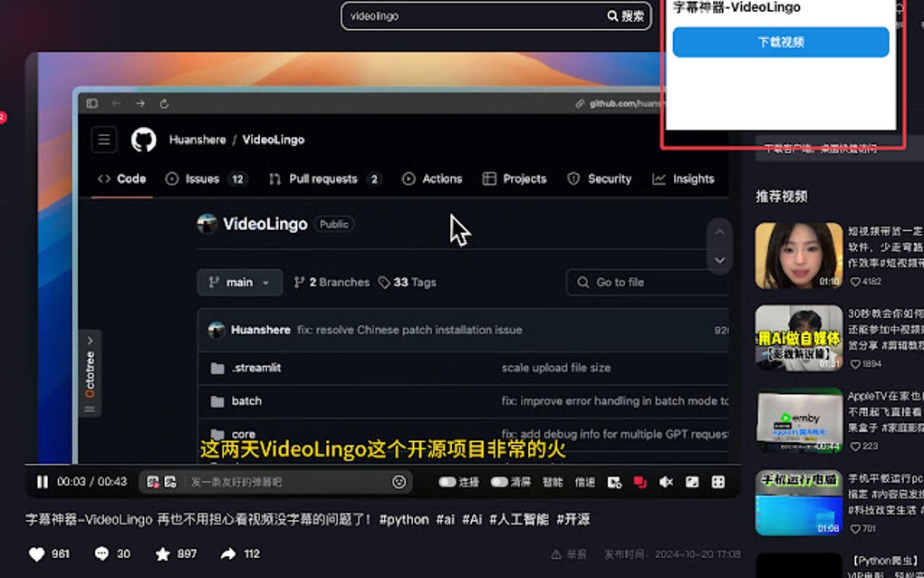
Task: Toggle danmaku display icon in player bar
Action: (x=152, y=482)
